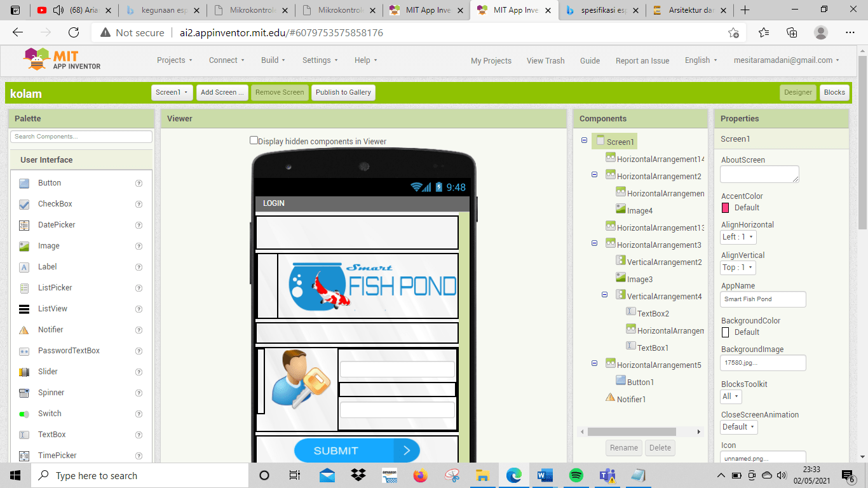Collapse the HorizontalArrangement2 tree node
The height and width of the screenshot is (488, 868).
point(595,174)
